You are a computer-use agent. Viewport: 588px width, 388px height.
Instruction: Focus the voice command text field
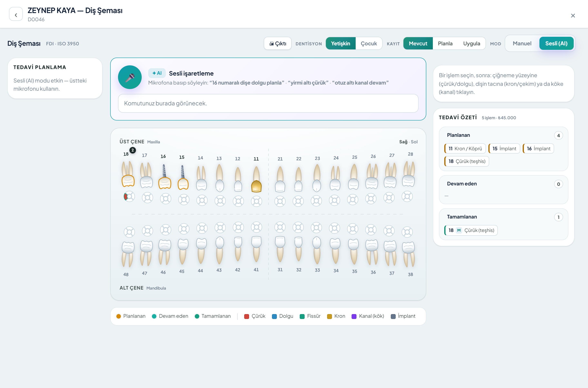pyautogui.click(x=268, y=104)
